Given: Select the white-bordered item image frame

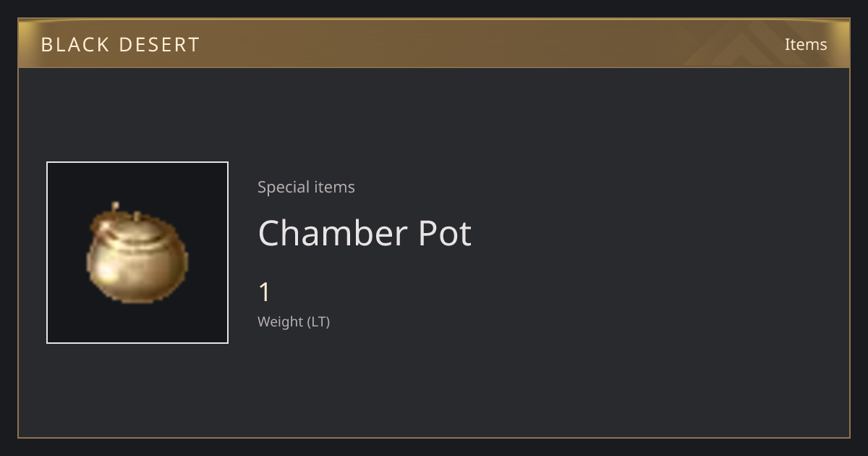Looking at the screenshot, I should 137,253.
